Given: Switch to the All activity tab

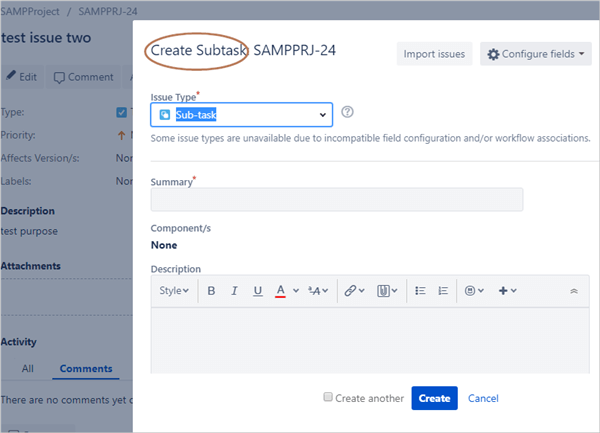Looking at the screenshot, I should pyautogui.click(x=28, y=369).
